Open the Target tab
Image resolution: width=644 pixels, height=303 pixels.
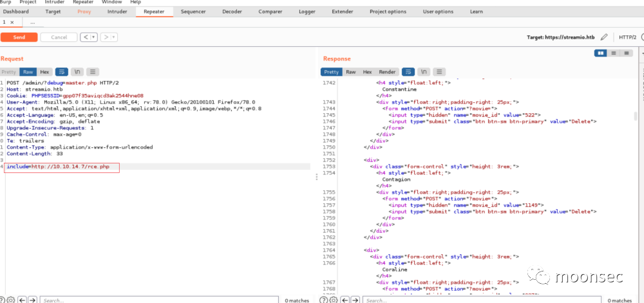(x=53, y=12)
